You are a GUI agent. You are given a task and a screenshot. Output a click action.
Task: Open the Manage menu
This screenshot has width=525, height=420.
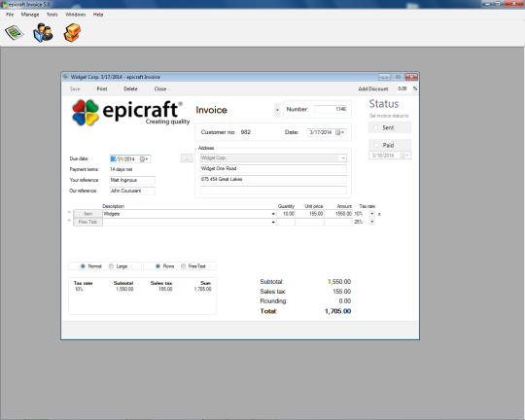click(x=30, y=15)
